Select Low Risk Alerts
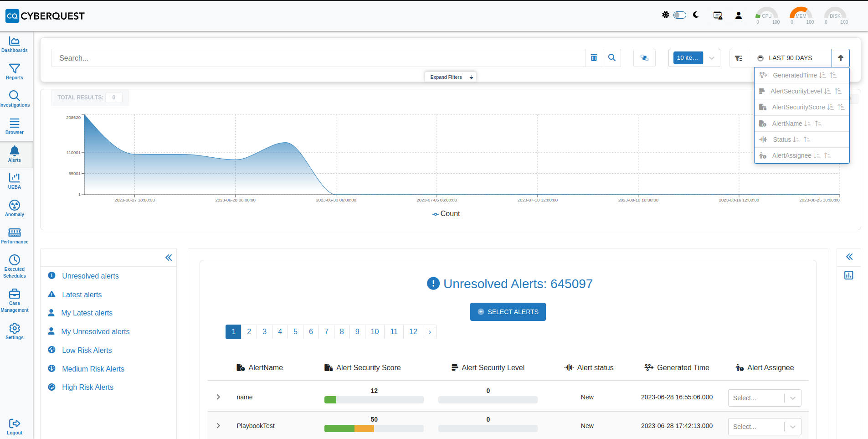The image size is (868, 439). click(87, 350)
